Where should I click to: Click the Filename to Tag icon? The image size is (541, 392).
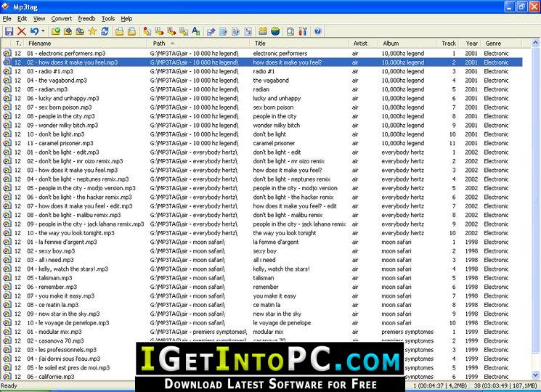pos(160,31)
